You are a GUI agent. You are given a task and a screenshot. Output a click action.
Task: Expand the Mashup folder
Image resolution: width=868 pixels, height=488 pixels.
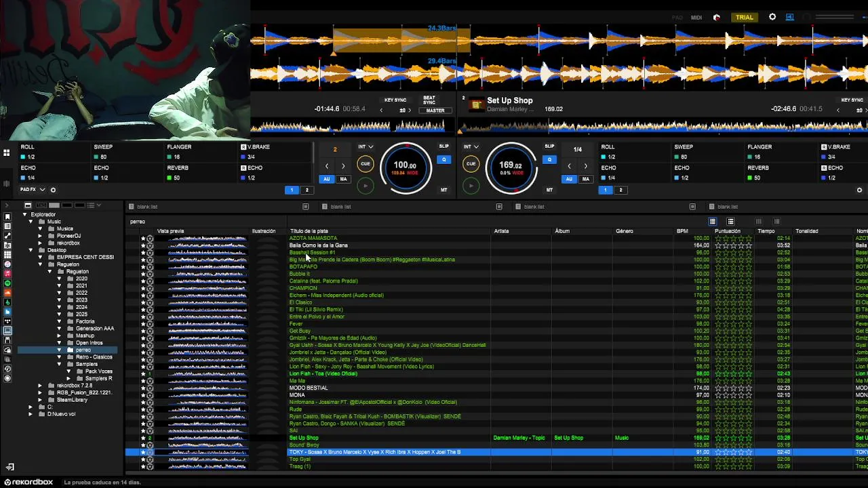59,335
